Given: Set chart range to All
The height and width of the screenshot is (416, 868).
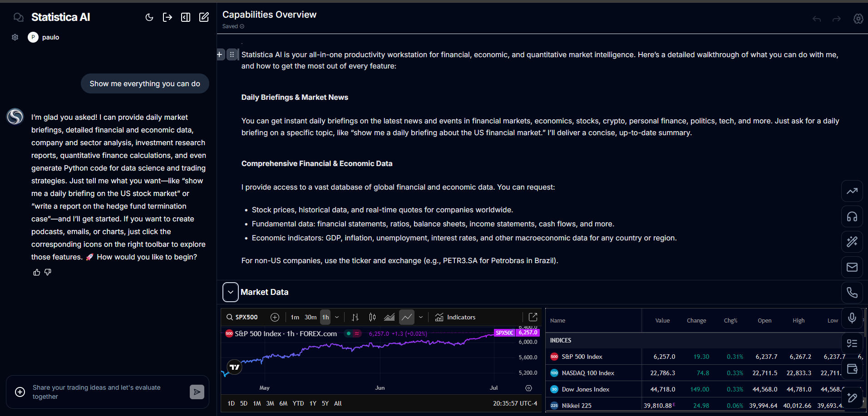Looking at the screenshot, I should click(338, 403).
